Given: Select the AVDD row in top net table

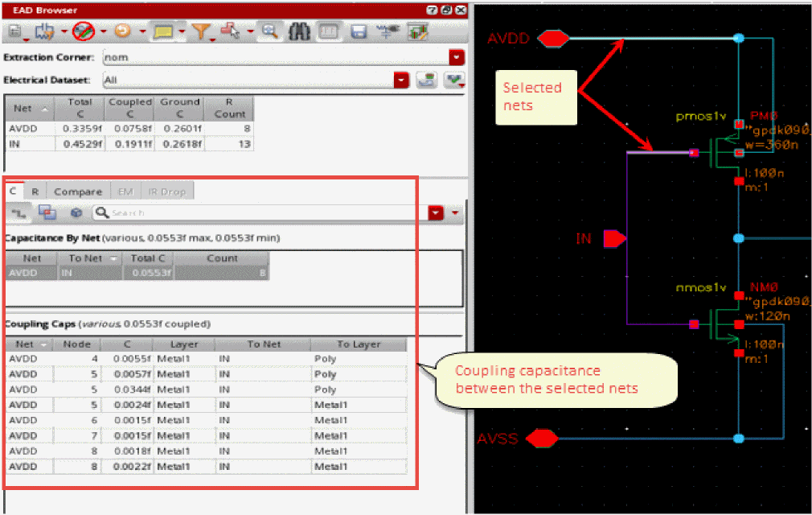Looking at the screenshot, I should click(129, 129).
